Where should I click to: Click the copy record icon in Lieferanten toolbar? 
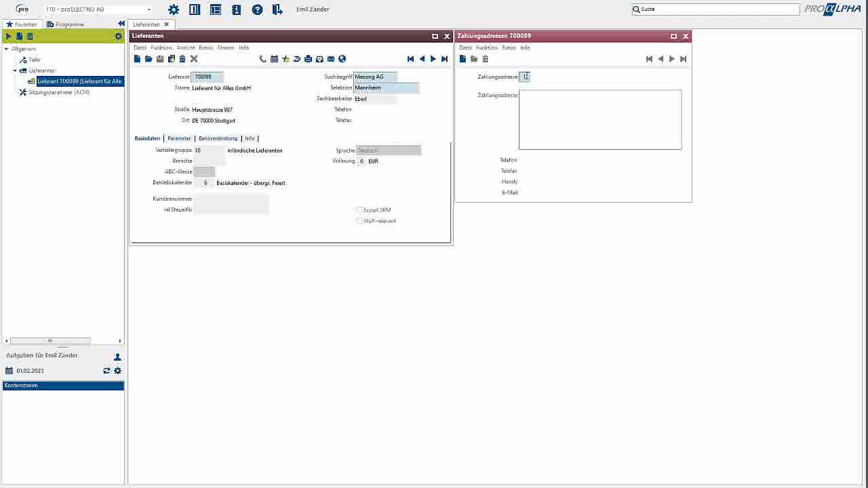pyautogui.click(x=171, y=59)
